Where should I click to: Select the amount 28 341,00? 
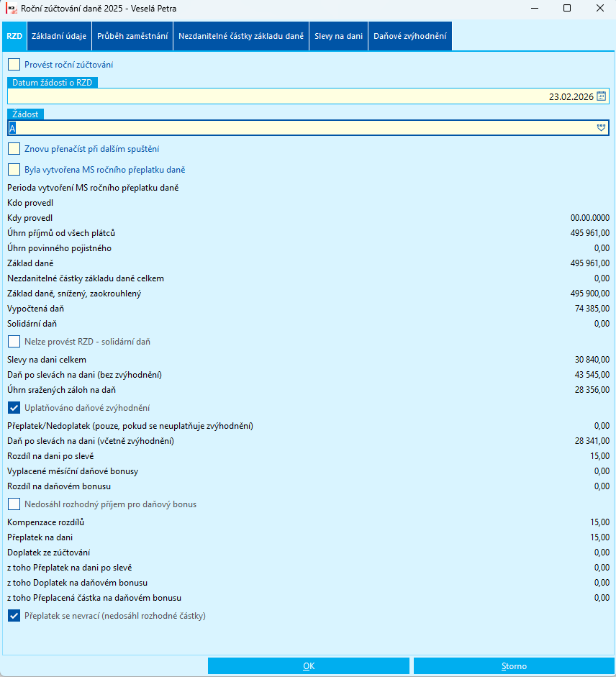pyautogui.click(x=592, y=441)
